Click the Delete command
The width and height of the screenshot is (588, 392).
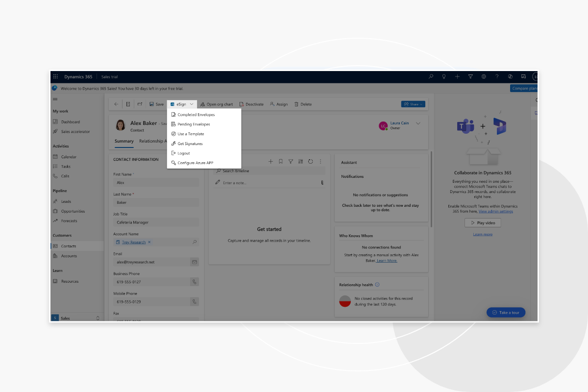click(303, 104)
